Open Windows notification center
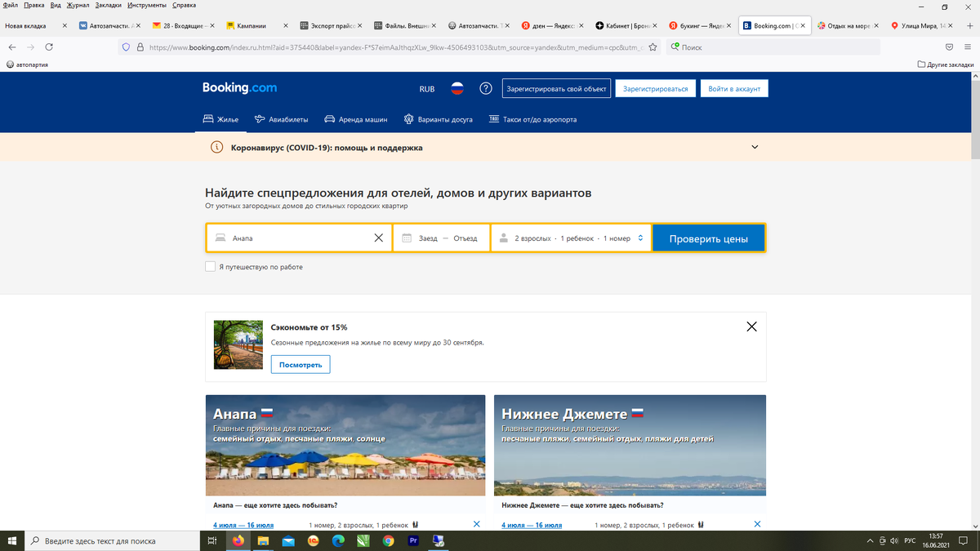Image resolution: width=980 pixels, height=551 pixels. [x=964, y=540]
